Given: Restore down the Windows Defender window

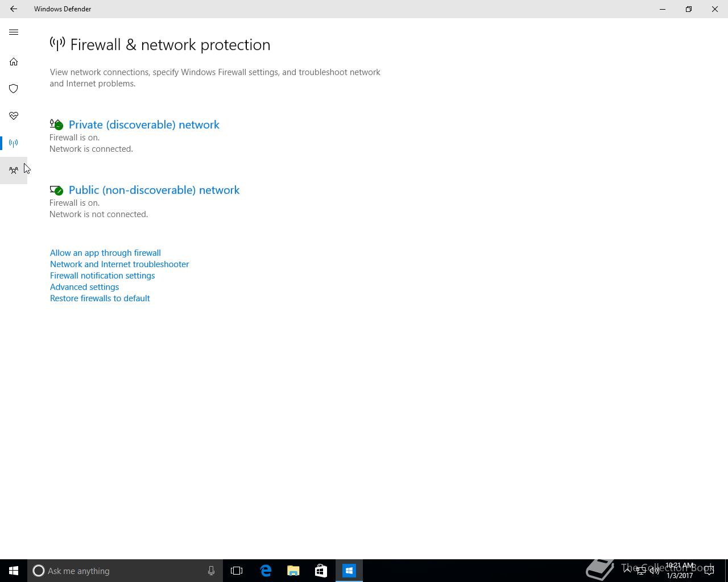Looking at the screenshot, I should tap(689, 9).
